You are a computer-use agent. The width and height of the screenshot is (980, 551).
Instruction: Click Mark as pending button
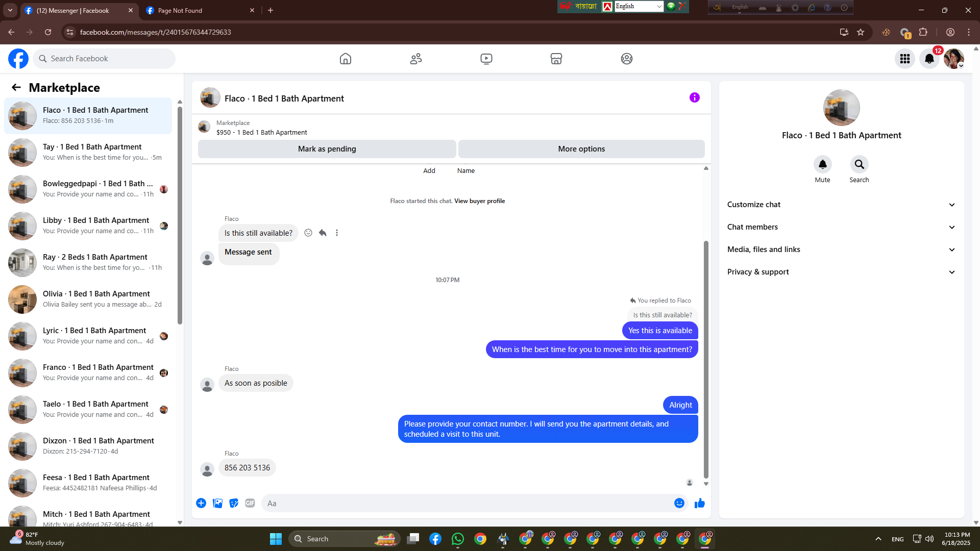[x=327, y=149]
